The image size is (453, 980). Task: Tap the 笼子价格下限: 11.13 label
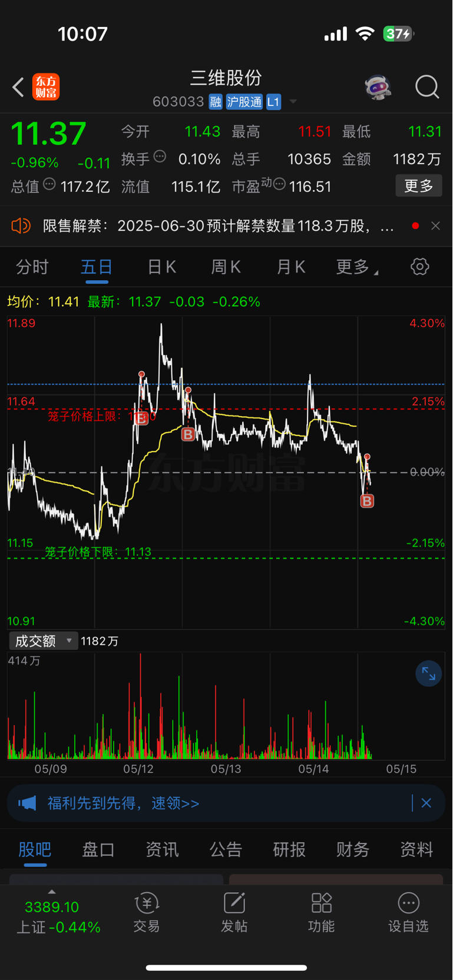point(98,552)
